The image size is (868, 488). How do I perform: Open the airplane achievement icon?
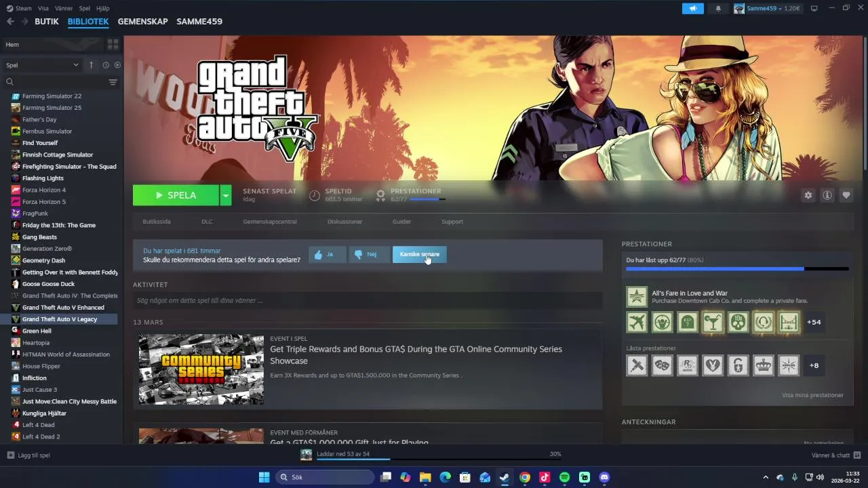click(637, 322)
